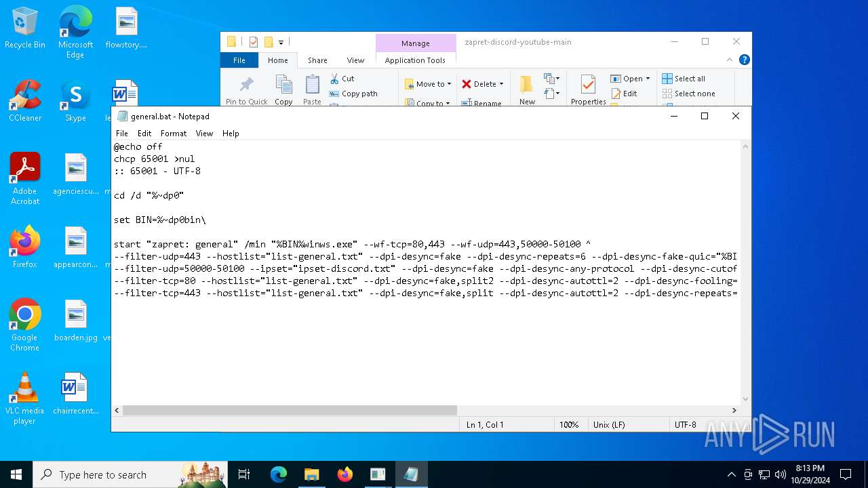Collapse the Explorer ribbon with the chevron

click(730, 60)
